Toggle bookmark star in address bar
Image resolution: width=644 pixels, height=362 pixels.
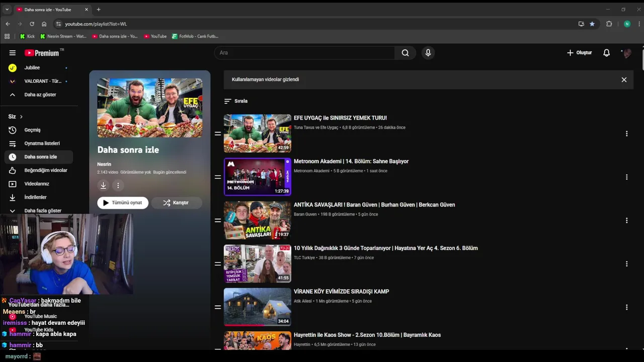[x=592, y=24]
